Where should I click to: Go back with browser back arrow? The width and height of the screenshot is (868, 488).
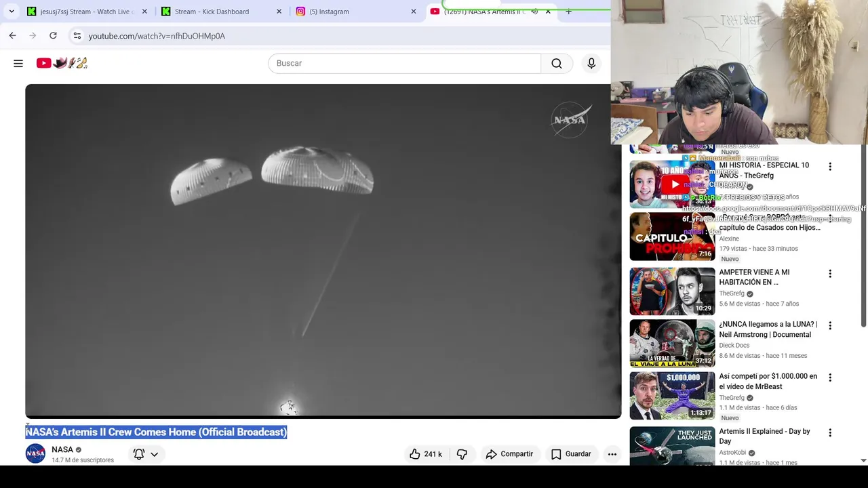12,35
